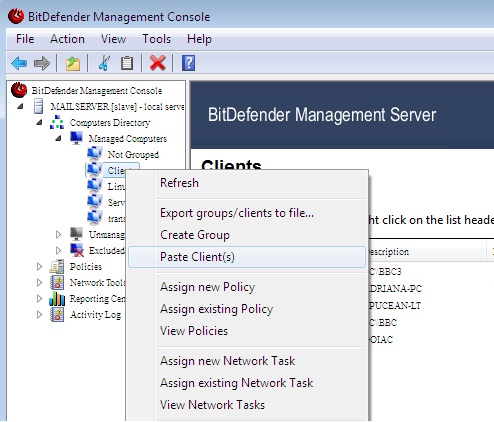Image resolution: width=494 pixels, height=422 pixels.
Task: Click the Cut scissors toolbar icon
Action: [x=104, y=63]
